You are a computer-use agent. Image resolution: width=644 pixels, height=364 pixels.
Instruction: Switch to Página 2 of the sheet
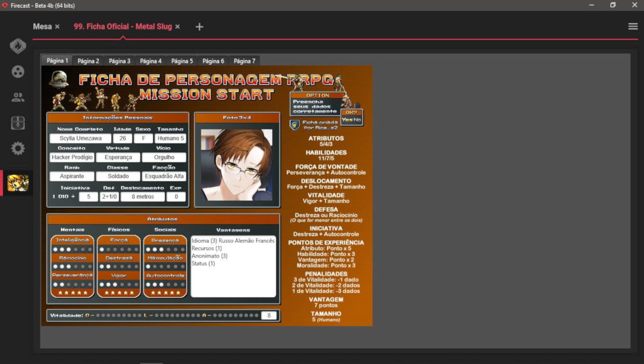(88, 61)
